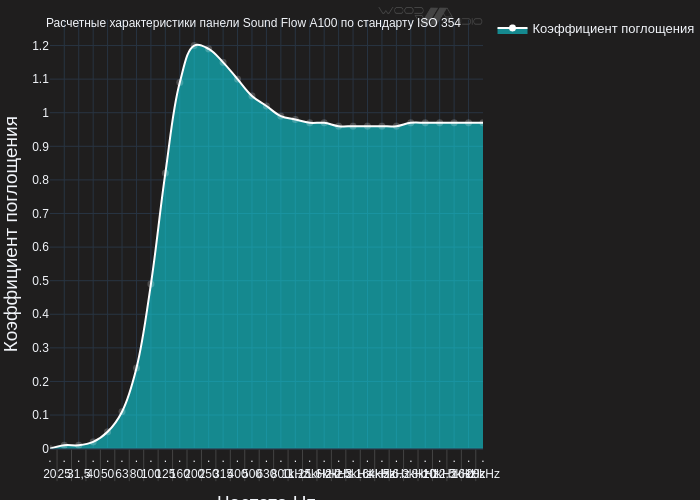
Task: Click the 0.1 y-axis tick label
Action: 40,415
